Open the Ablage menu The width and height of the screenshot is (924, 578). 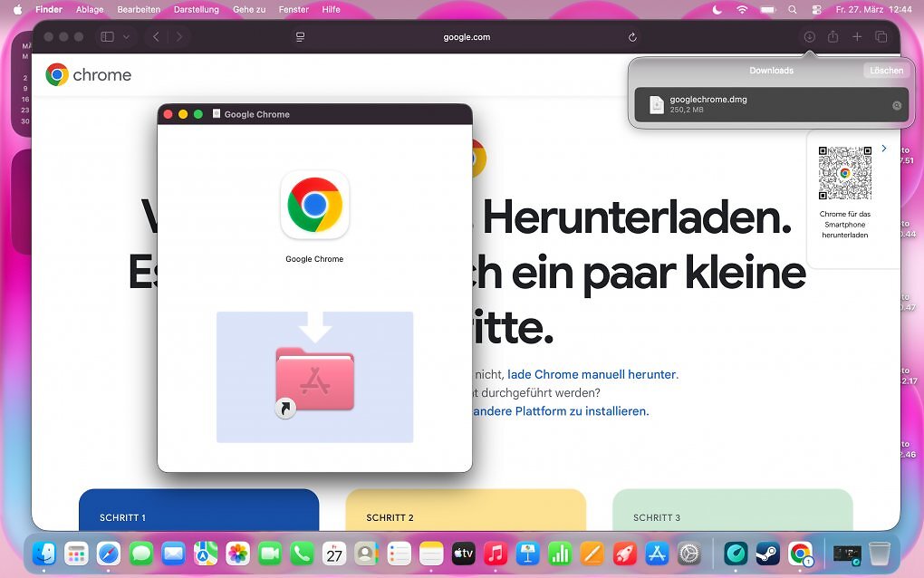[90, 9]
